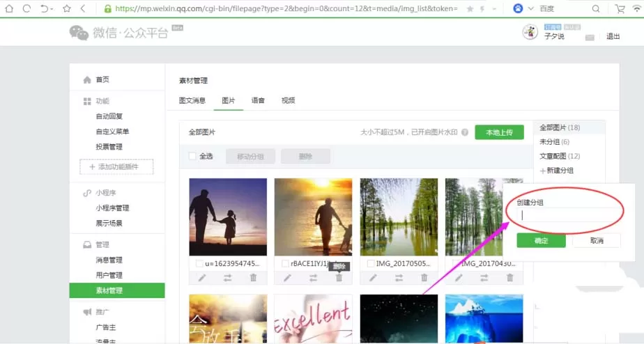644x344 pixels.
Task: Reload the page with refresh icon
Action: pyautogui.click(x=26, y=8)
